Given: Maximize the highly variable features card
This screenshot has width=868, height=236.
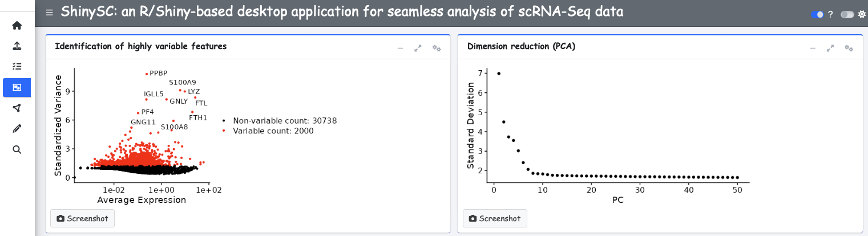Looking at the screenshot, I should 418,48.
